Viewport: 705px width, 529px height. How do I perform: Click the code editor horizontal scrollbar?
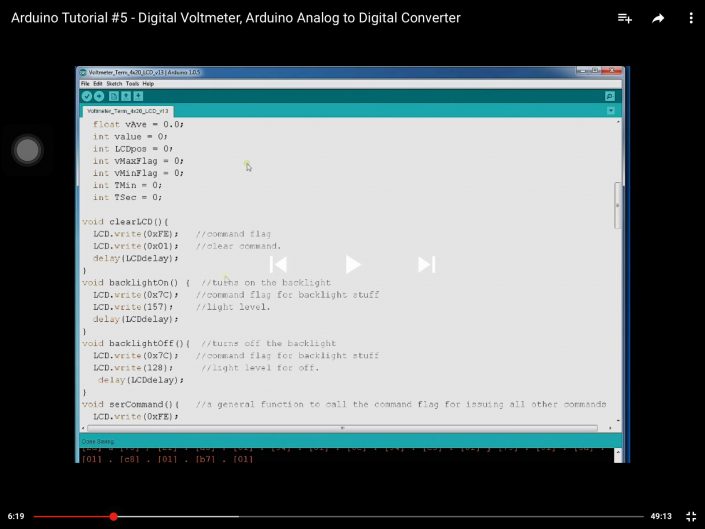pyautogui.click(x=342, y=428)
